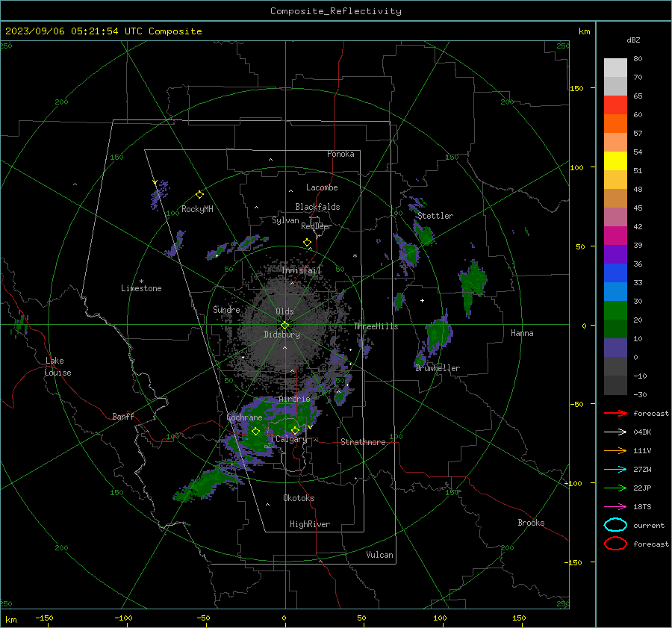This screenshot has height=628, width=672.
Task: Click the Blackfalds town label
Action: tap(317, 207)
